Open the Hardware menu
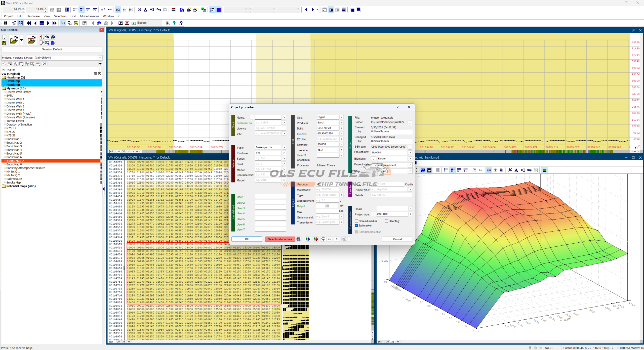Image resolution: width=644 pixels, height=350 pixels. (33, 16)
